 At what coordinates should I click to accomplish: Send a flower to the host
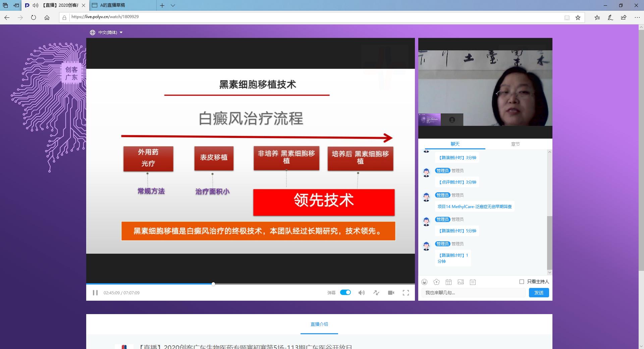click(436, 282)
